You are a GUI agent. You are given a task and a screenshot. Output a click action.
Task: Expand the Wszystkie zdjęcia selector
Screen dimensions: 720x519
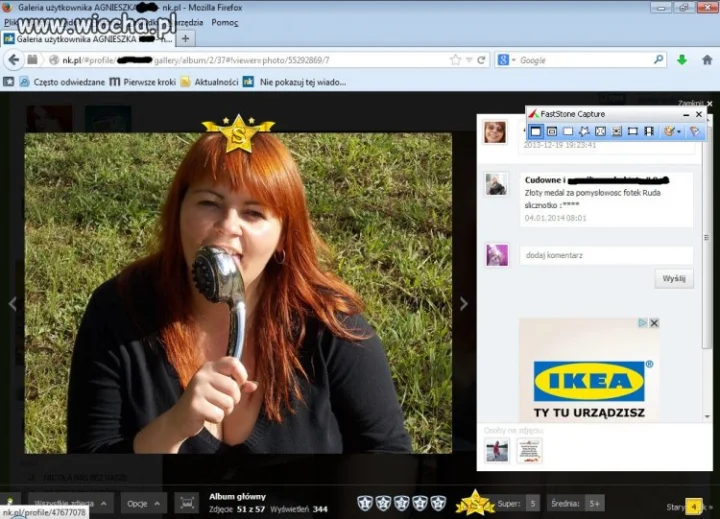70,504
